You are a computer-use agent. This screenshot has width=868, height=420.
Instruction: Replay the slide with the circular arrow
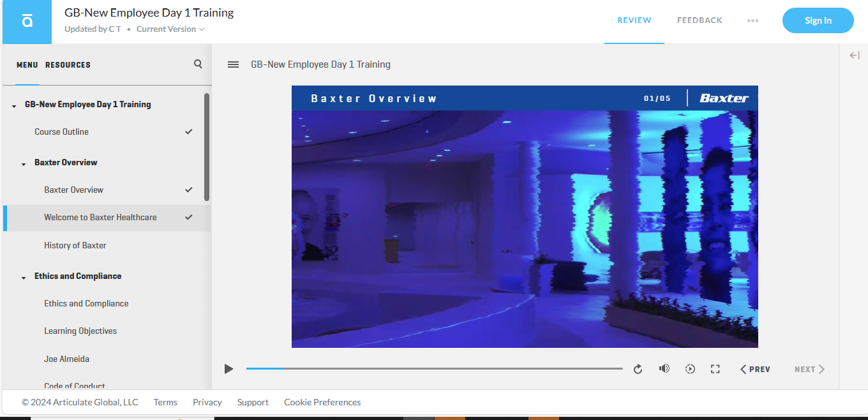638,369
